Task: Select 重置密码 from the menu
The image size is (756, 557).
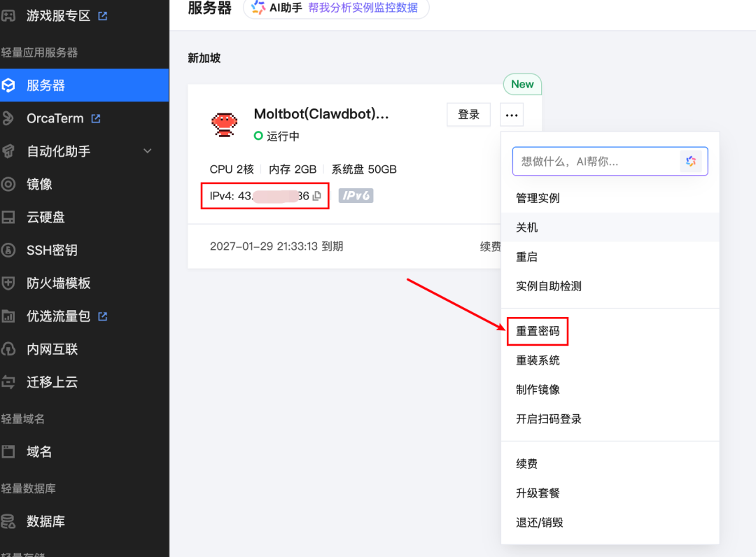Action: (x=538, y=330)
